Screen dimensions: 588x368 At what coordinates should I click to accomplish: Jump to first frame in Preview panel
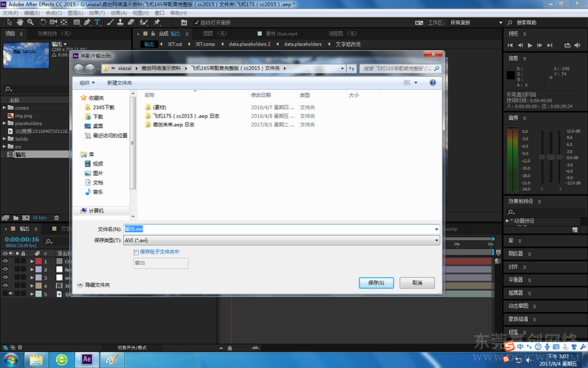[x=510, y=45]
